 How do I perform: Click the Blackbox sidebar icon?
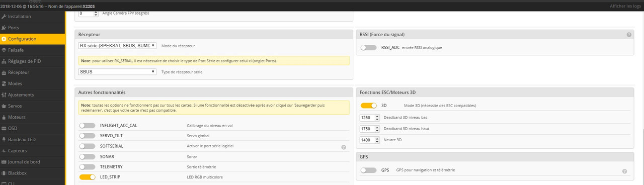coord(4,173)
